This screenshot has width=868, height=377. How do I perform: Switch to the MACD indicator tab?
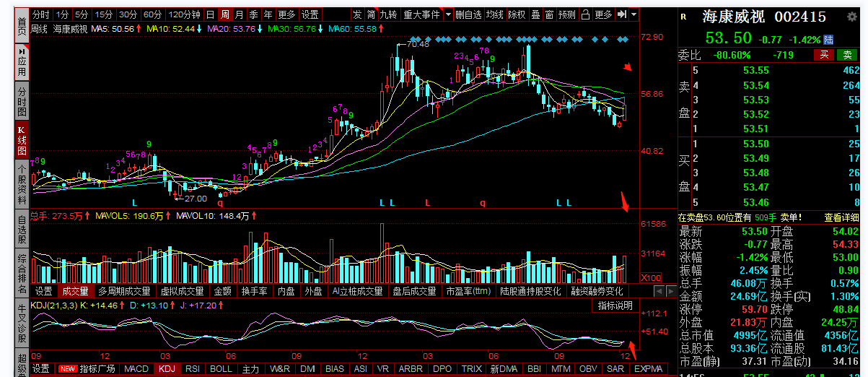[136, 369]
